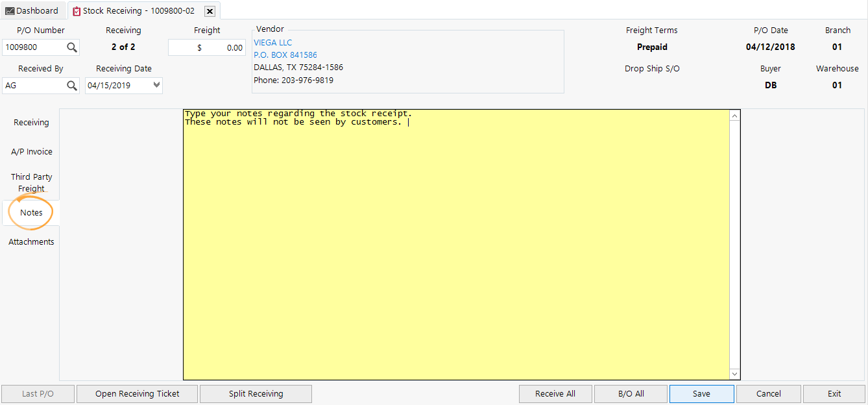Click the P/O Number search magnifier icon
The width and height of the screenshot is (868, 405).
[72, 47]
